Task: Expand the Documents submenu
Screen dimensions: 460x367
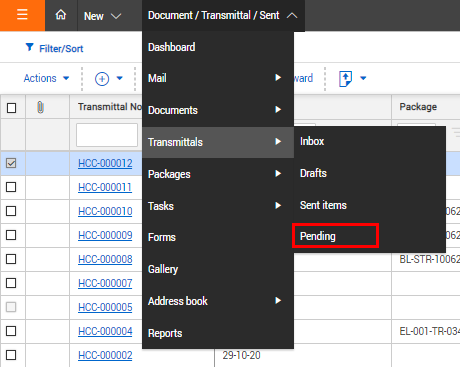Action: [x=278, y=109]
